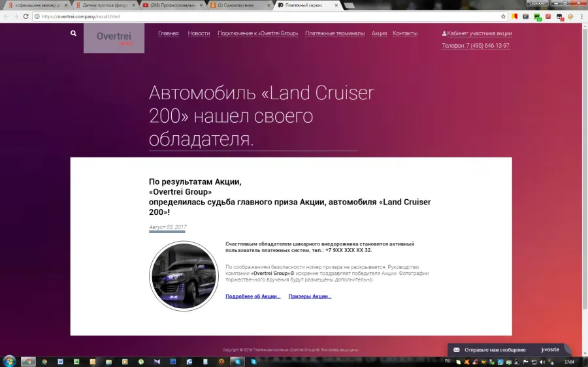This screenshot has height=367, width=588.
Task: Click the jivosite label in chat widget
Action: click(550, 349)
